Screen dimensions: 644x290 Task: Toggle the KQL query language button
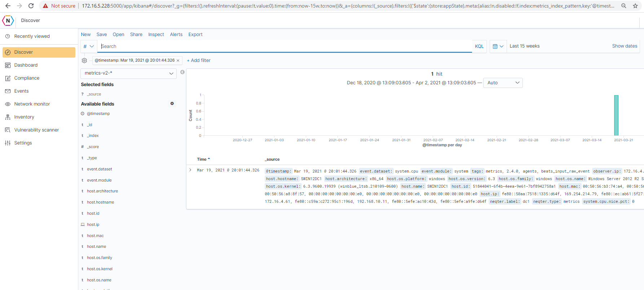click(x=479, y=46)
